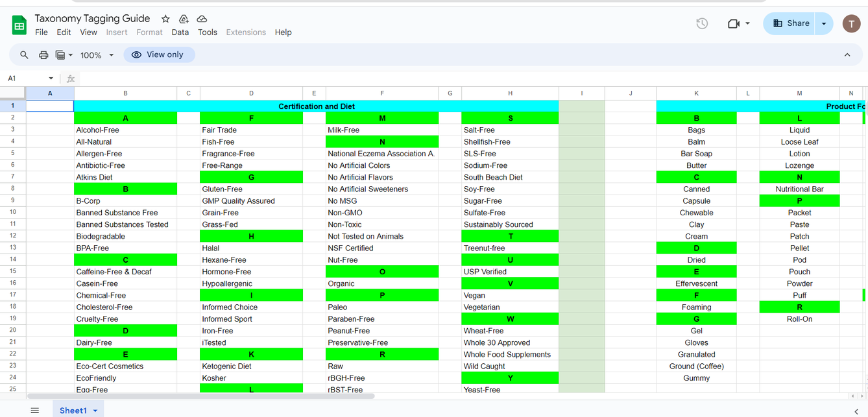
Task: Open the Sheet1 tab options arrow
Action: click(x=95, y=411)
